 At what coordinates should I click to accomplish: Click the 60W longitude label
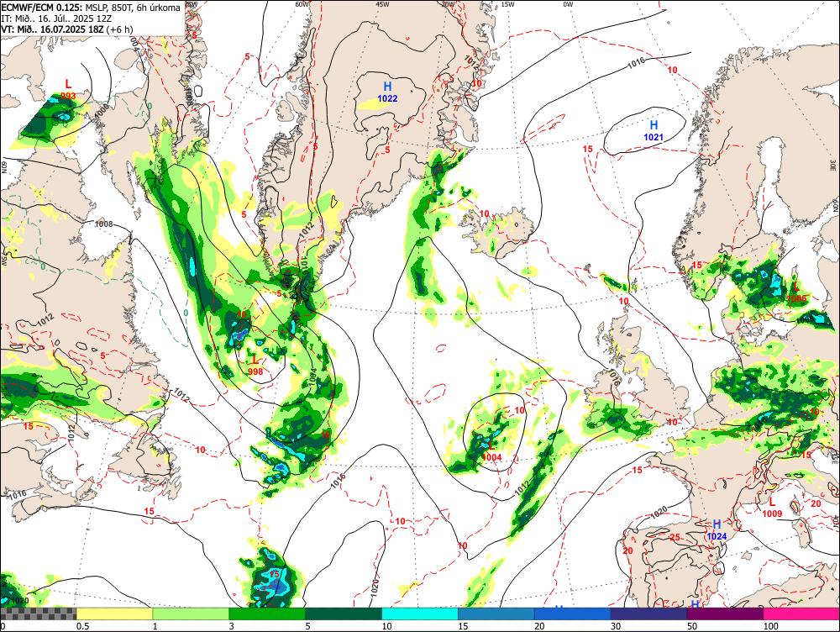302,3
